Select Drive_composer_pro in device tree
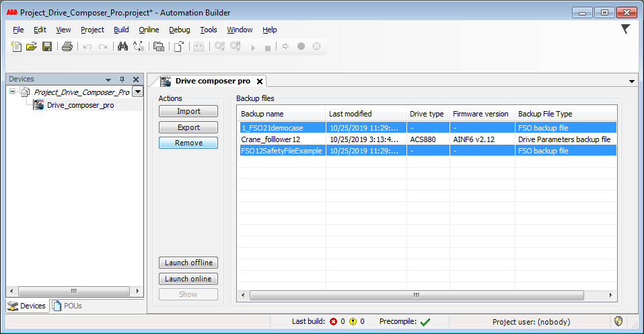Viewport: 644px width, 334px height. click(81, 105)
